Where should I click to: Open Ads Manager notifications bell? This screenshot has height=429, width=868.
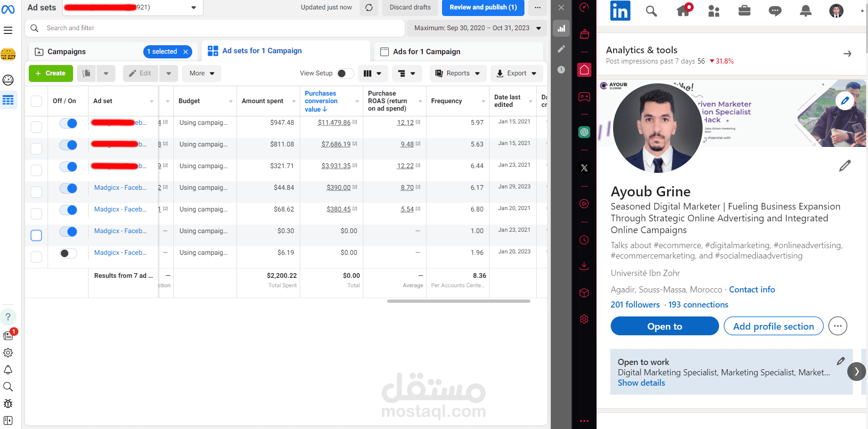click(8, 370)
